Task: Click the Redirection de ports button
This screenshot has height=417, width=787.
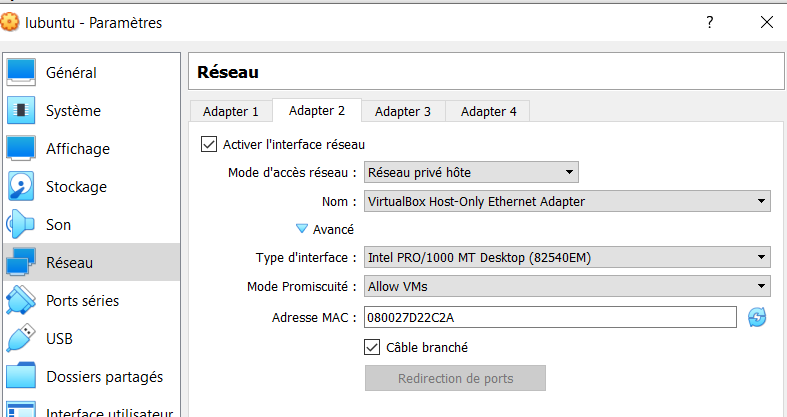Action: coord(455,378)
